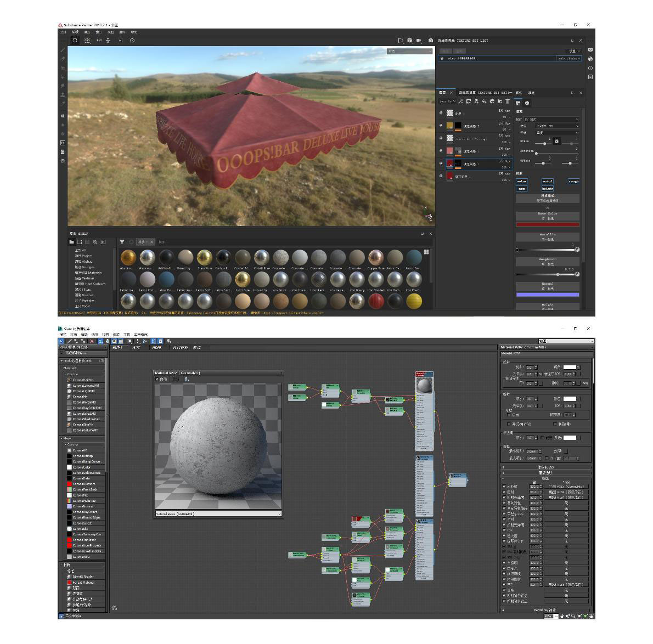Click the pan hand icon at Slate bottom right
The width and height of the screenshot is (653, 644).
(x=562, y=616)
